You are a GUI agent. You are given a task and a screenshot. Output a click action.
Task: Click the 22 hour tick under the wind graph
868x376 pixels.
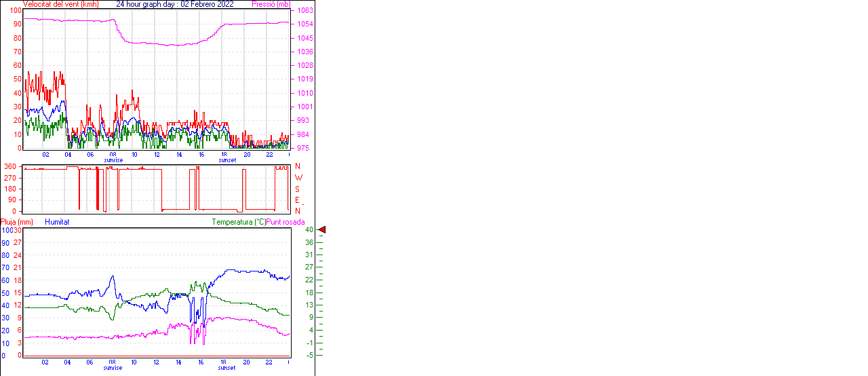pos(269,155)
